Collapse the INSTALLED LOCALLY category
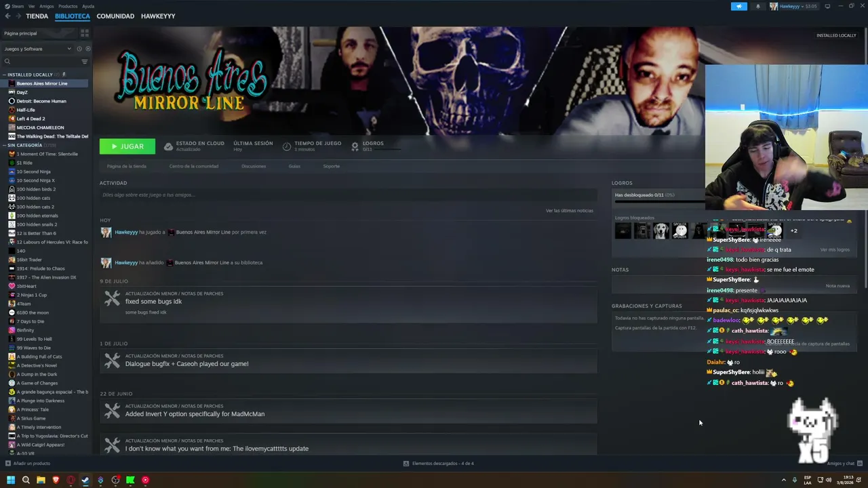This screenshot has height=488, width=868. [4, 75]
